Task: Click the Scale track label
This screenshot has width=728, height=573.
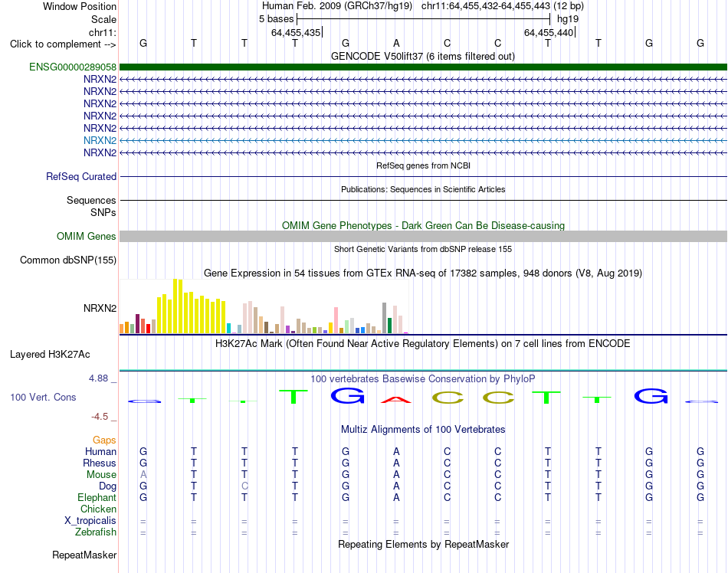Action: click(x=104, y=19)
